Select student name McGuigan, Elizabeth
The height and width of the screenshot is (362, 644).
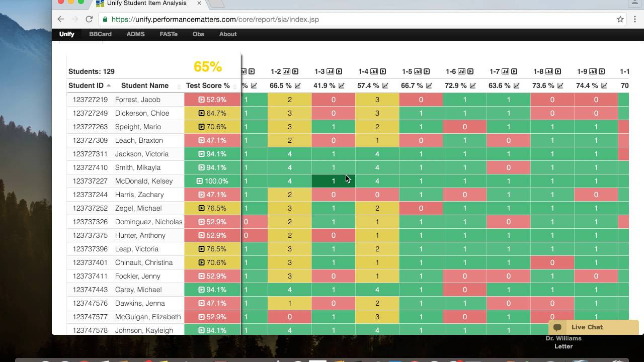(x=148, y=317)
